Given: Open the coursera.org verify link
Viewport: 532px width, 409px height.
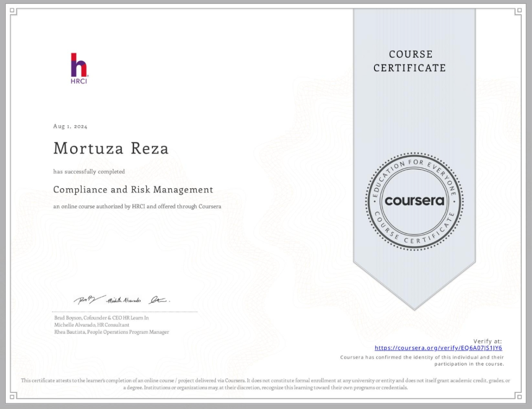Looking at the screenshot, I should click(x=438, y=348).
